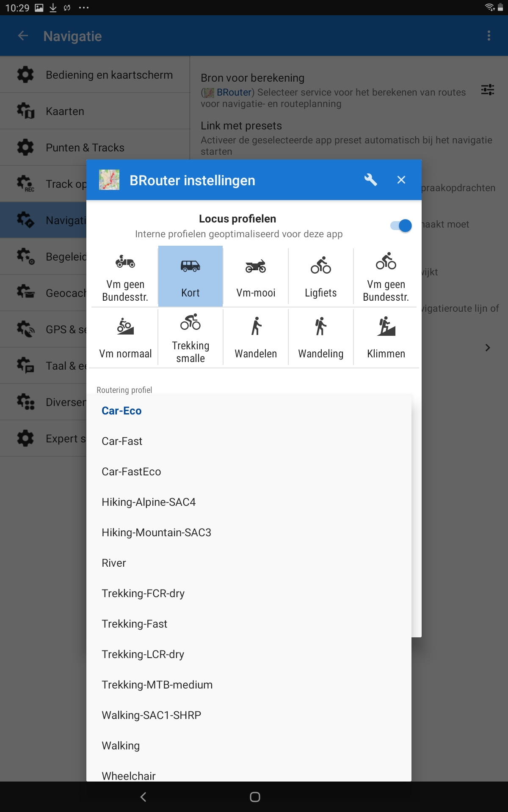
Task: Choose the Vm-mooi motorcycle profile
Action: coord(256,276)
